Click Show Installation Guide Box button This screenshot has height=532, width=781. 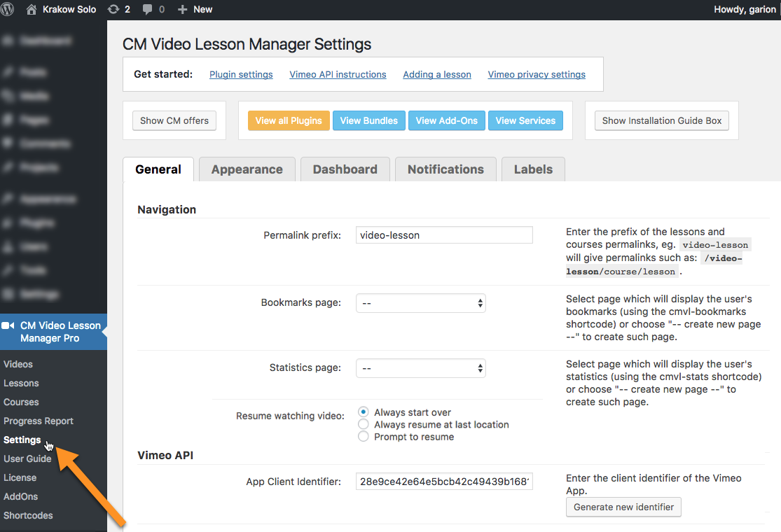pos(662,120)
